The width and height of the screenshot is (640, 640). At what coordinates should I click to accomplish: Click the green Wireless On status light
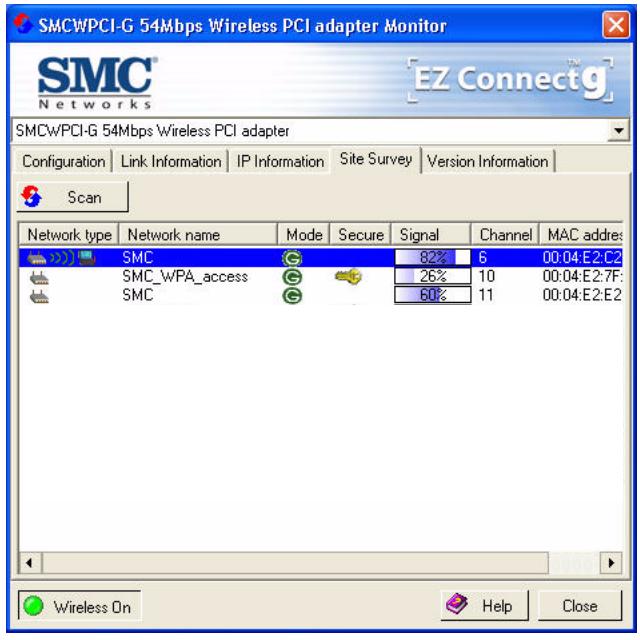(33, 606)
